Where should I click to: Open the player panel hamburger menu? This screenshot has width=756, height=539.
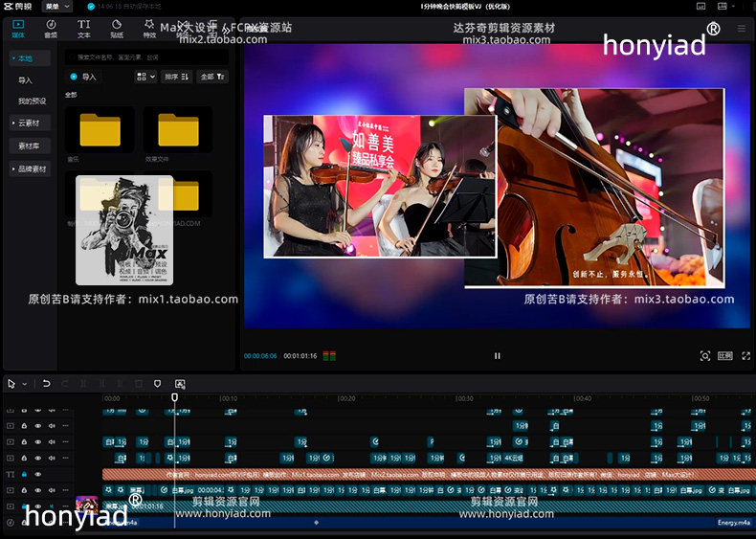click(x=742, y=29)
